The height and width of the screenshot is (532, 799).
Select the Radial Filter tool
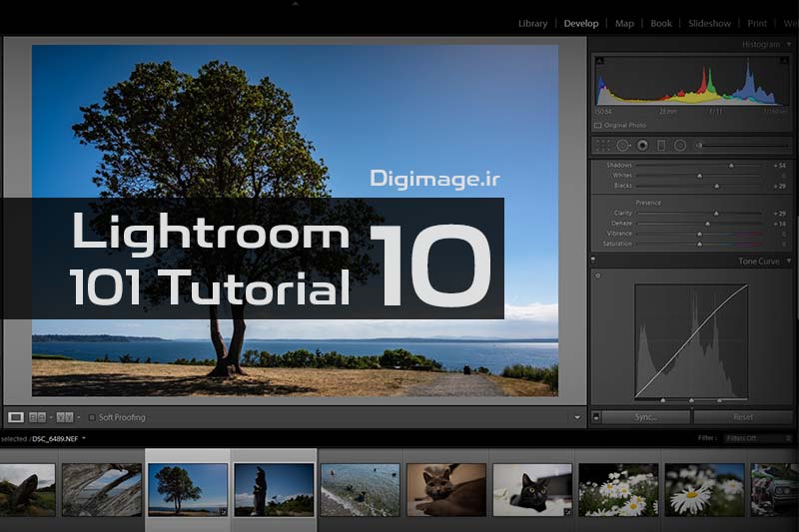click(x=680, y=146)
